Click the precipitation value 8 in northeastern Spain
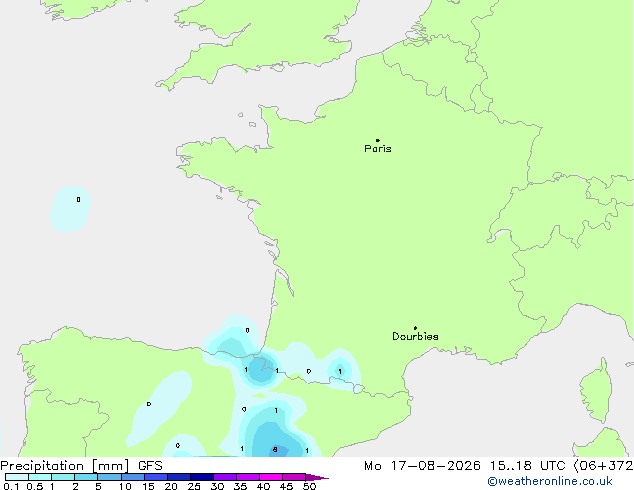 point(275,450)
